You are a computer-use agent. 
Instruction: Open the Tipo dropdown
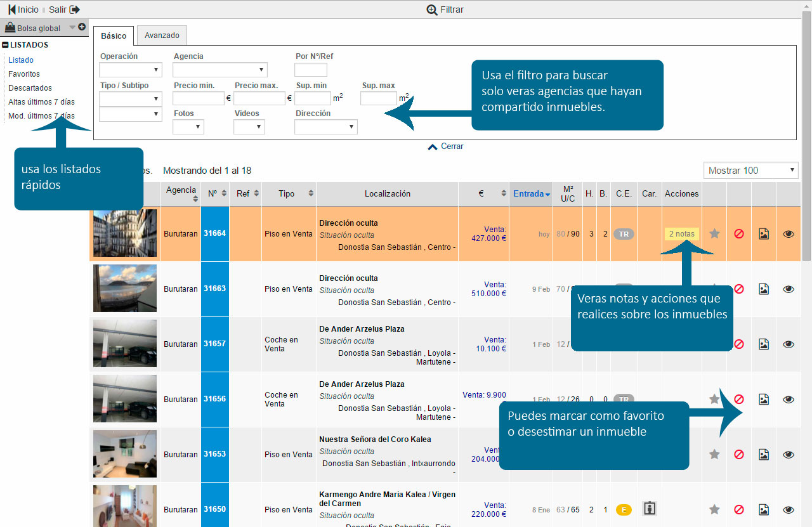(131, 99)
